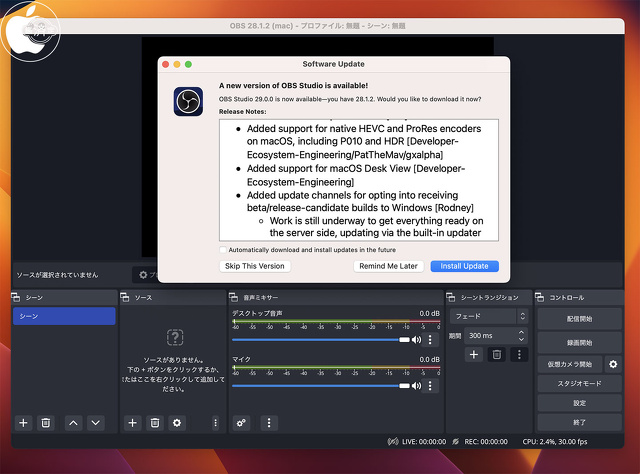The height and width of the screenshot is (474, 640).
Task: Mute the desktop audio speaker icon
Action: [416, 340]
